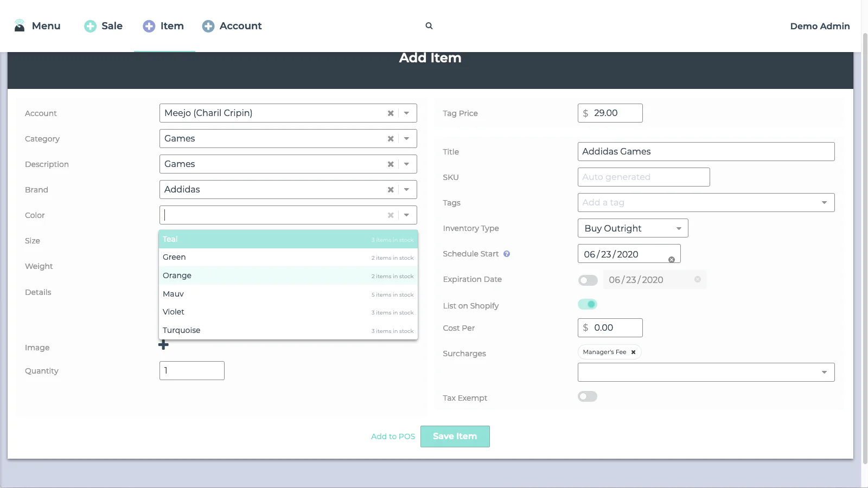Image resolution: width=868 pixels, height=488 pixels.
Task: Remove Addidas from the Brand field
Action: pos(391,189)
